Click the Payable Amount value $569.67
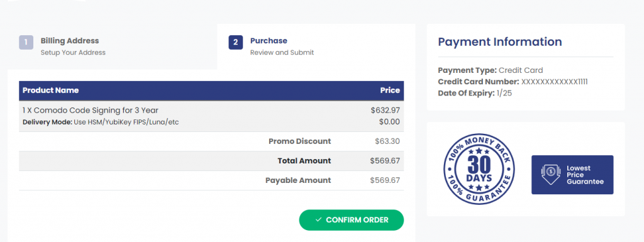 point(385,180)
